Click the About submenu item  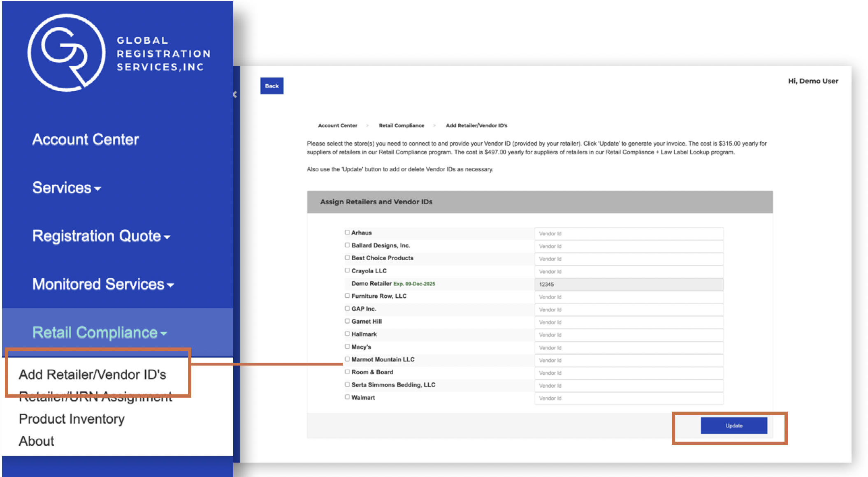tap(37, 441)
